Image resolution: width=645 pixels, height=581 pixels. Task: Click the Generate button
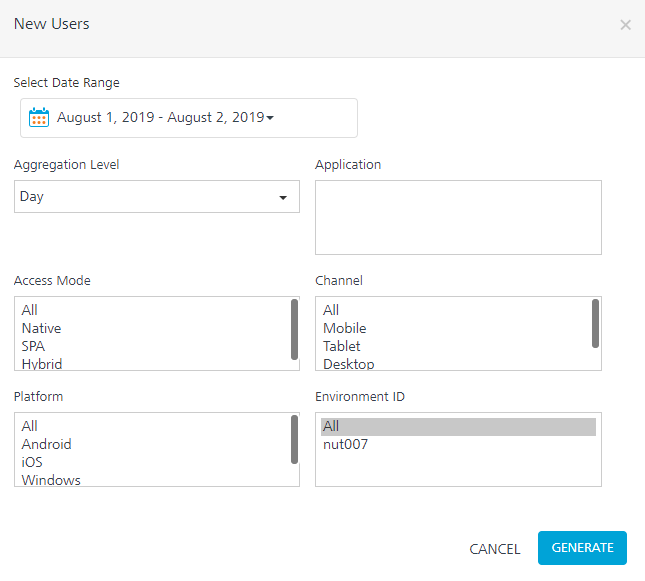click(582, 548)
